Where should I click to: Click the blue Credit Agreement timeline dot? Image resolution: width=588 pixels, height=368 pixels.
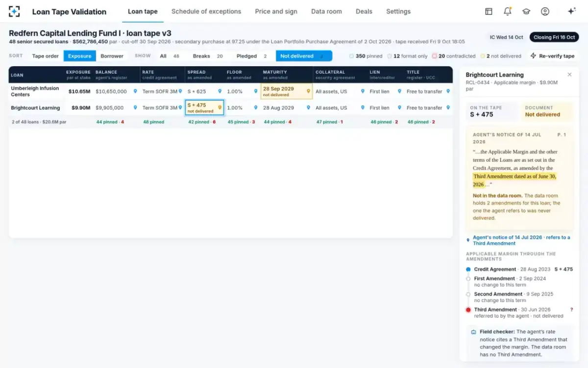pyautogui.click(x=468, y=269)
